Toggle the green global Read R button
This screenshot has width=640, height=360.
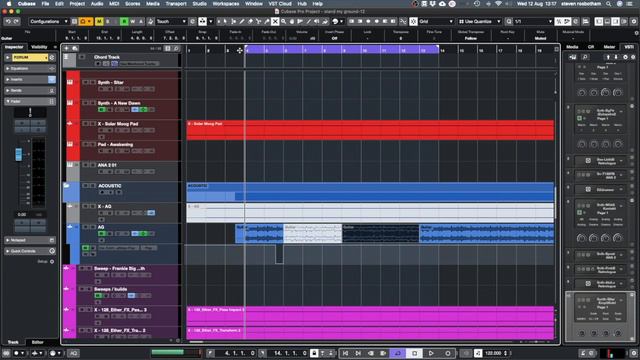(x=124, y=21)
